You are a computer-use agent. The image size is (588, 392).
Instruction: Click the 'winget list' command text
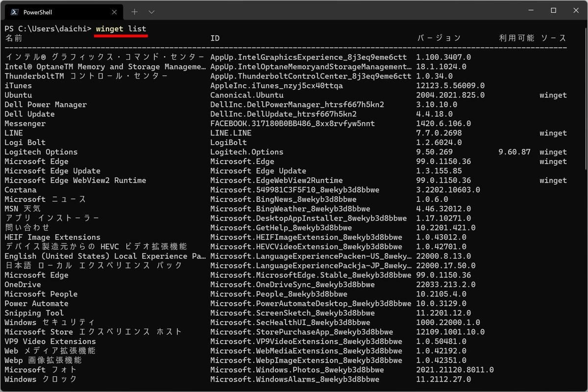pos(121,29)
